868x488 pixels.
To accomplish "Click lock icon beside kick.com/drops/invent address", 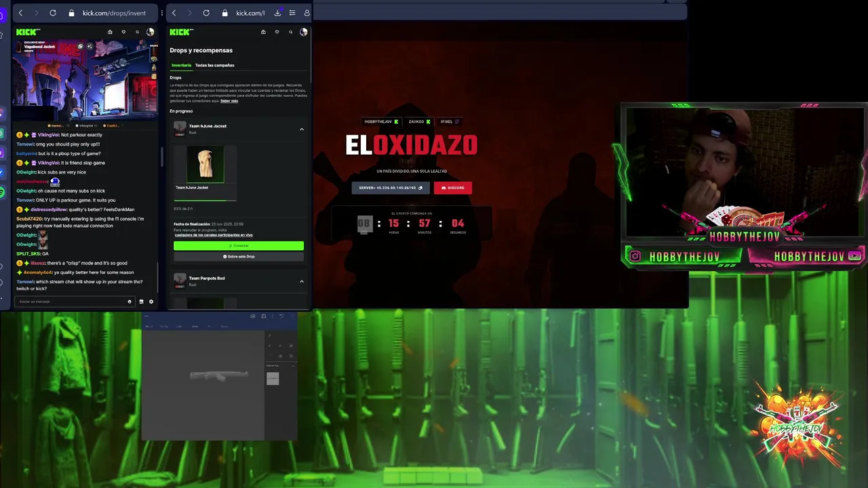I will 71,13.
